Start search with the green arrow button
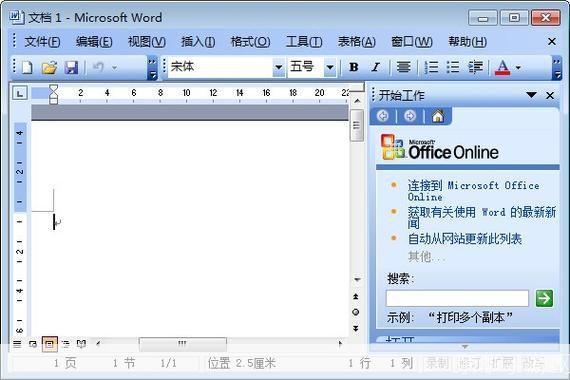This screenshot has width=570, height=380. click(544, 298)
